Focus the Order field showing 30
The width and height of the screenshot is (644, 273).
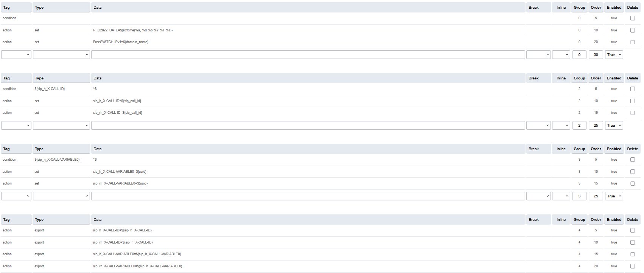[x=596, y=54]
